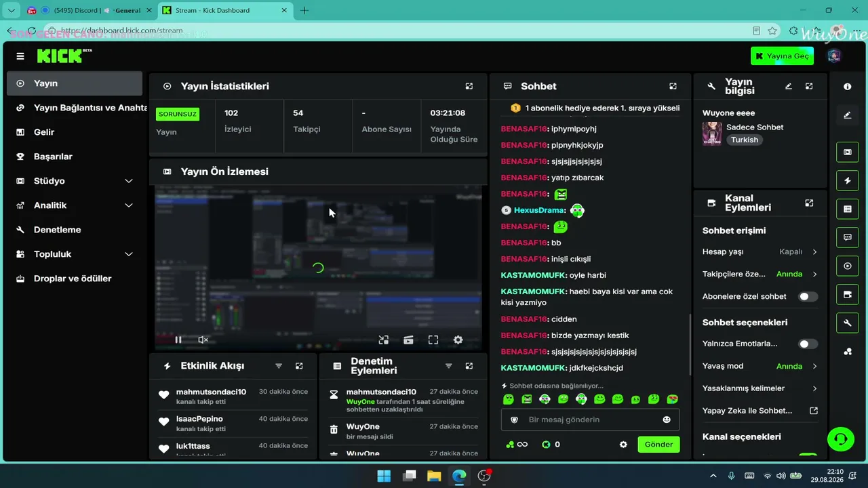Toggle the activity feed lightning widget in right rail
Screen dimensions: 868x488
[848, 181]
